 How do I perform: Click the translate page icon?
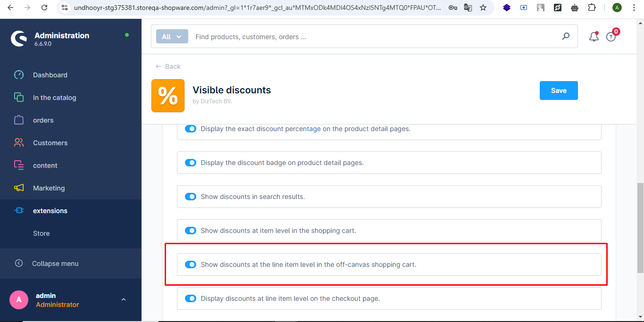468,8
